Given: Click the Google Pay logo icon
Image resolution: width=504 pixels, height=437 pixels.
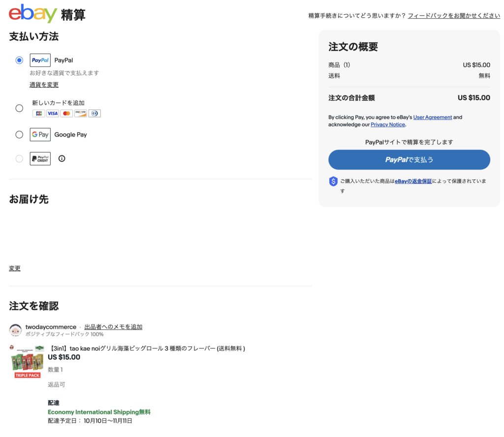Looking at the screenshot, I should (40, 134).
